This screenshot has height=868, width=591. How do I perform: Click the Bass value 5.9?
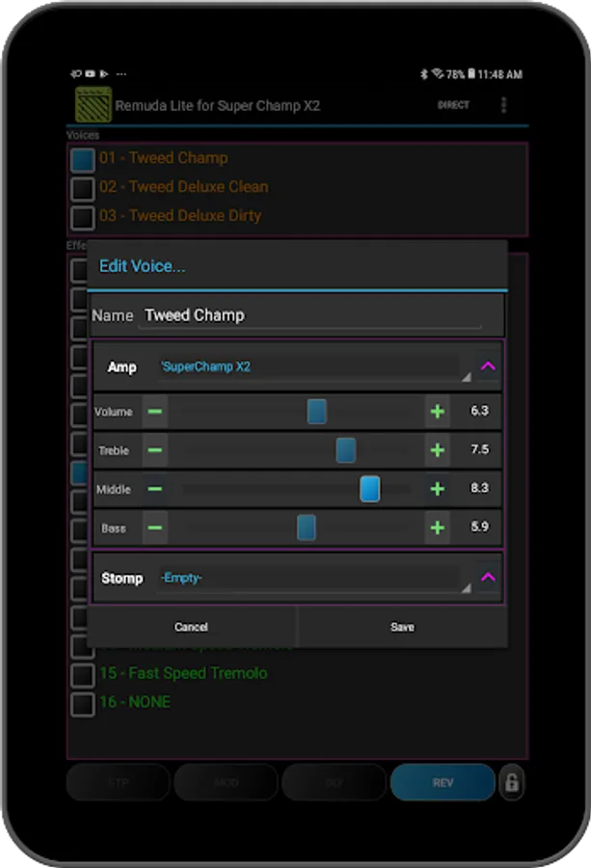[x=479, y=527]
